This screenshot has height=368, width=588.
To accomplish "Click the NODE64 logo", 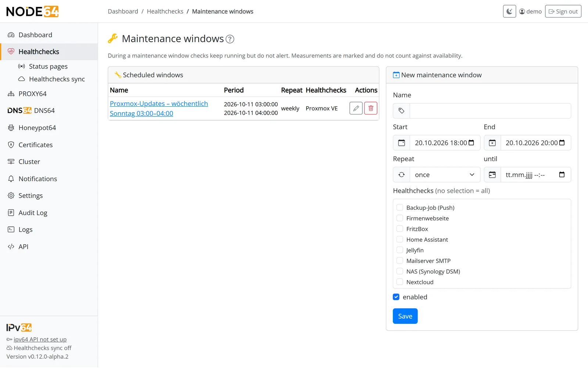I will (x=32, y=11).
